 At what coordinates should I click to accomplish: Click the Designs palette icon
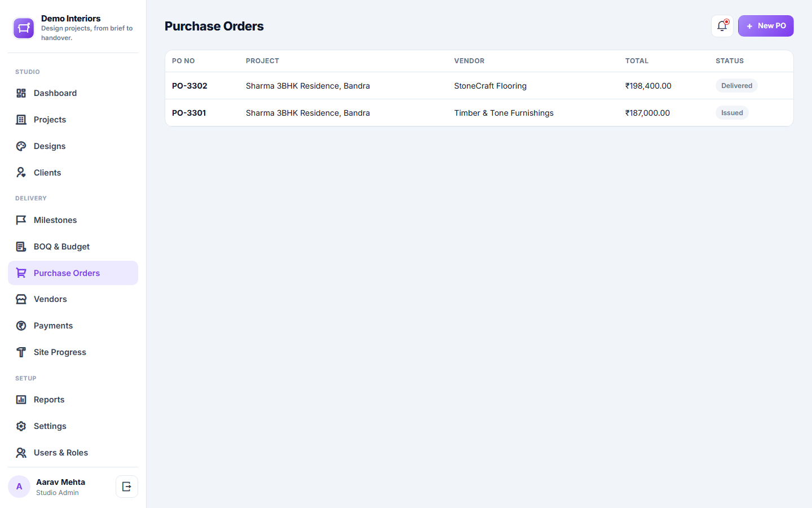(x=21, y=146)
